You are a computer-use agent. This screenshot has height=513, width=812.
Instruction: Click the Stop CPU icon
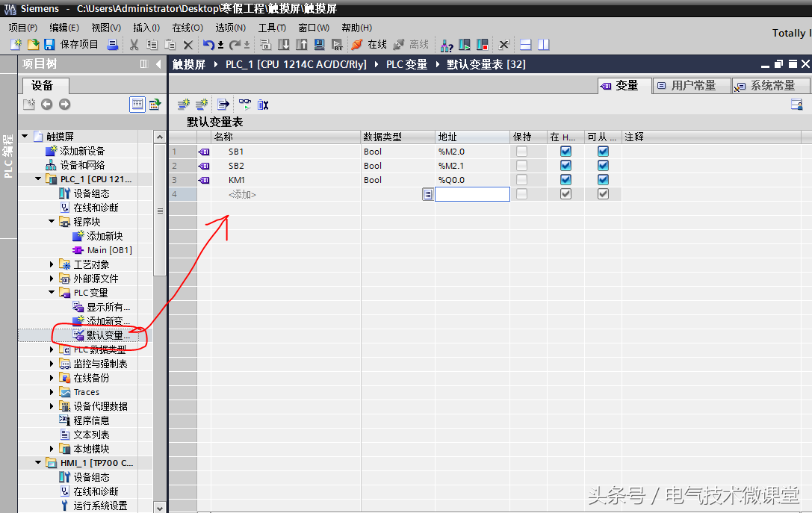click(482, 45)
